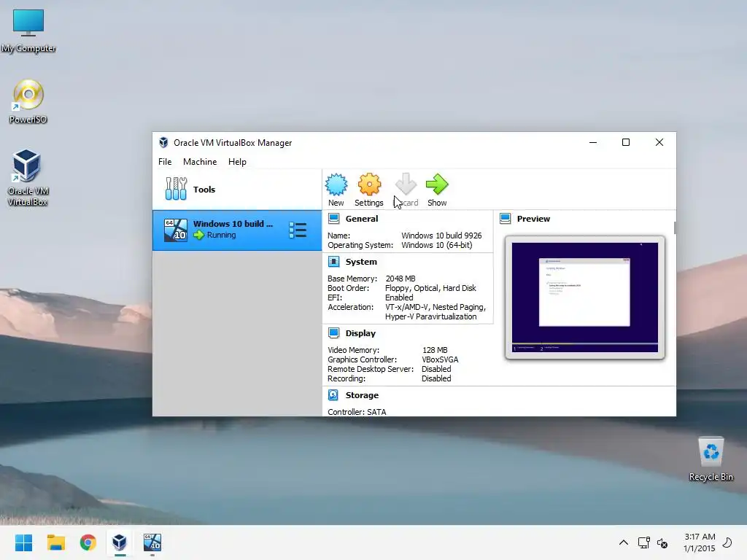Open File Explorer from the taskbar
Screen dimensions: 747x560
pyautogui.click(x=55, y=542)
